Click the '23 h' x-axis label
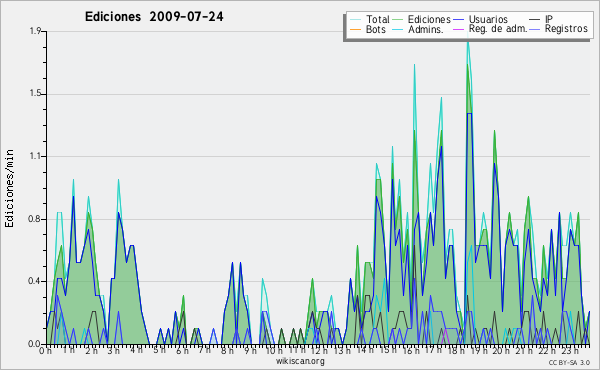 [x=570, y=350]
